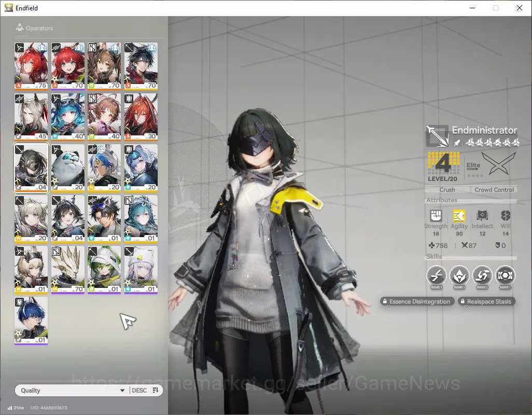Click the locked Essence Disintegration button
This screenshot has height=415, width=532.
417,301
